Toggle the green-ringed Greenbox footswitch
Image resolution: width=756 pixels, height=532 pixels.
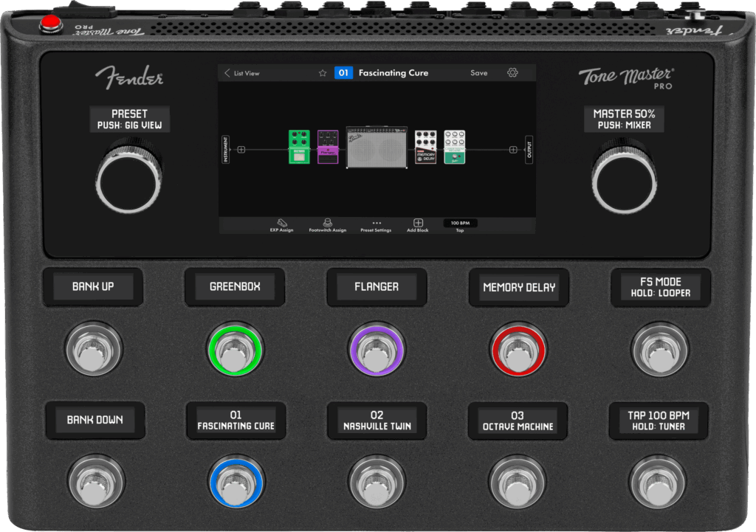point(236,349)
